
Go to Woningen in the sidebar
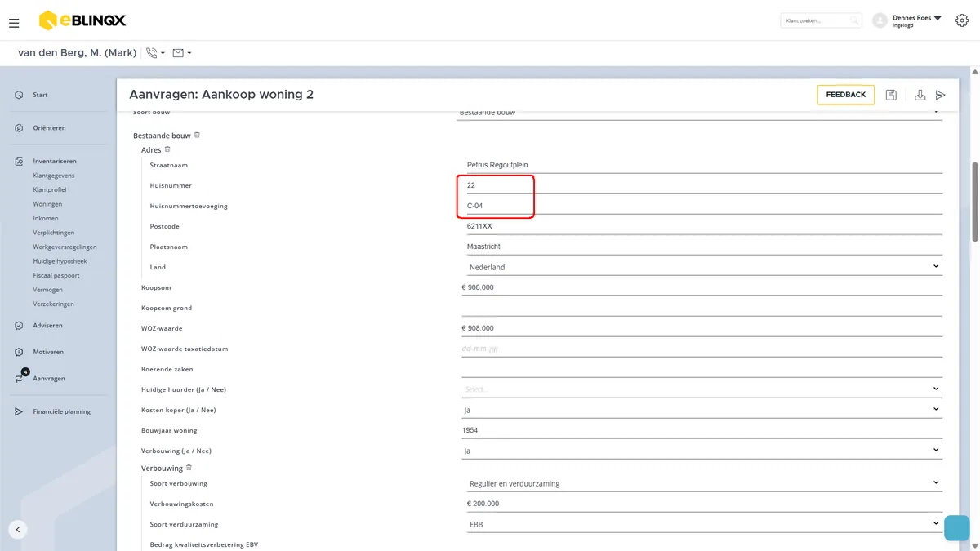(x=47, y=204)
